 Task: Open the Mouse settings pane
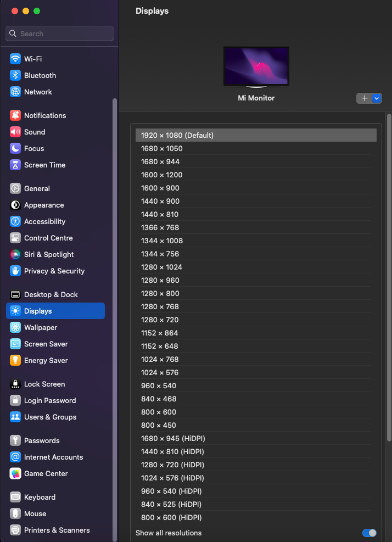[x=55, y=513]
